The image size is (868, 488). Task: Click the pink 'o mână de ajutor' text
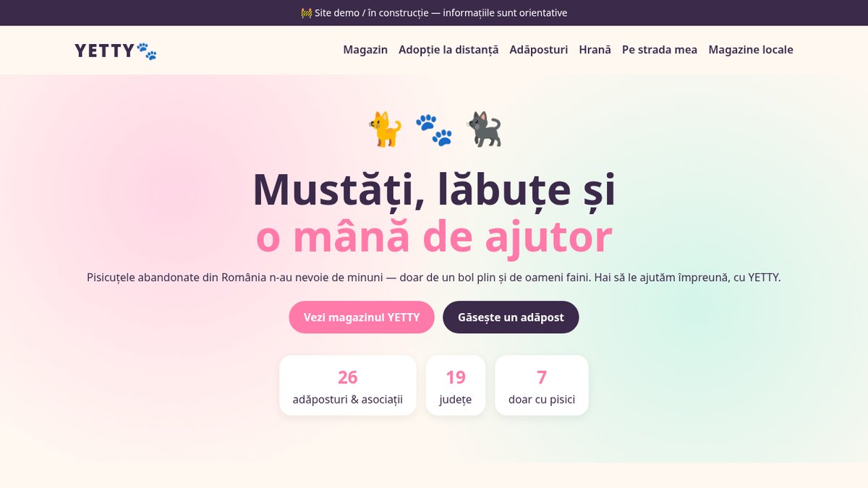[x=434, y=236]
